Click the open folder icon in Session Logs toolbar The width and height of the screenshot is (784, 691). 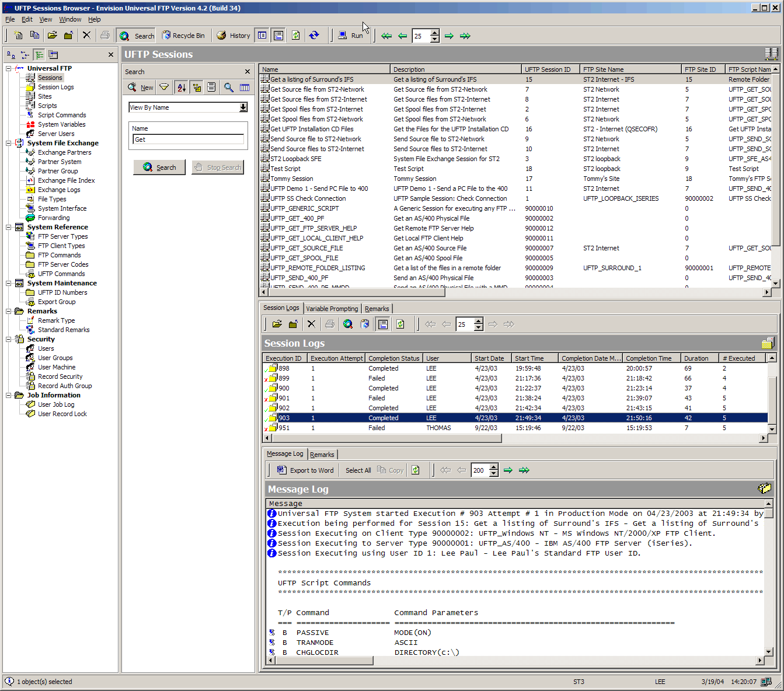[277, 324]
